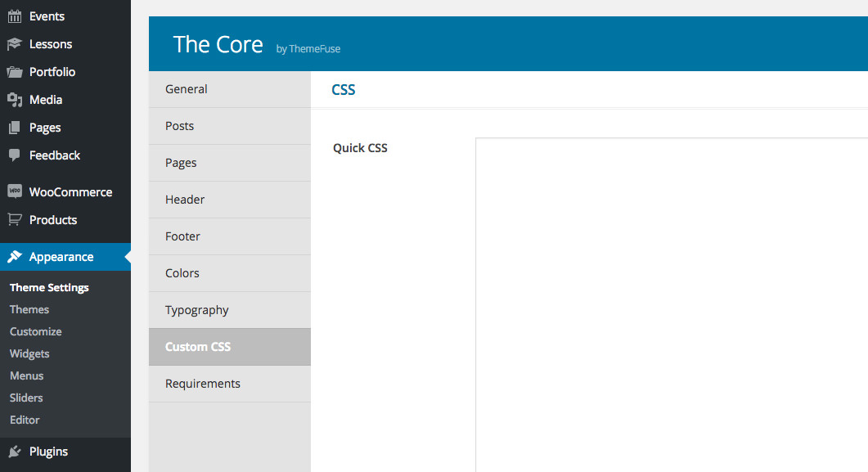Screen dimensions: 868x472
Task: Open the Themes submenu item
Action: click(29, 309)
